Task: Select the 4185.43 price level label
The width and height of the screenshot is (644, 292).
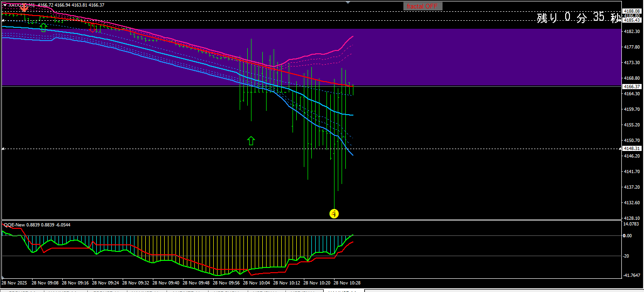Action: [631, 20]
